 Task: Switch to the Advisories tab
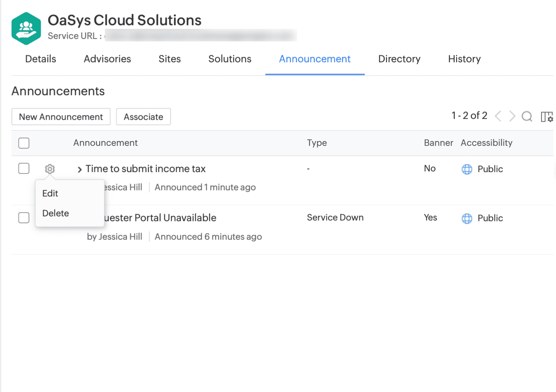(x=107, y=59)
